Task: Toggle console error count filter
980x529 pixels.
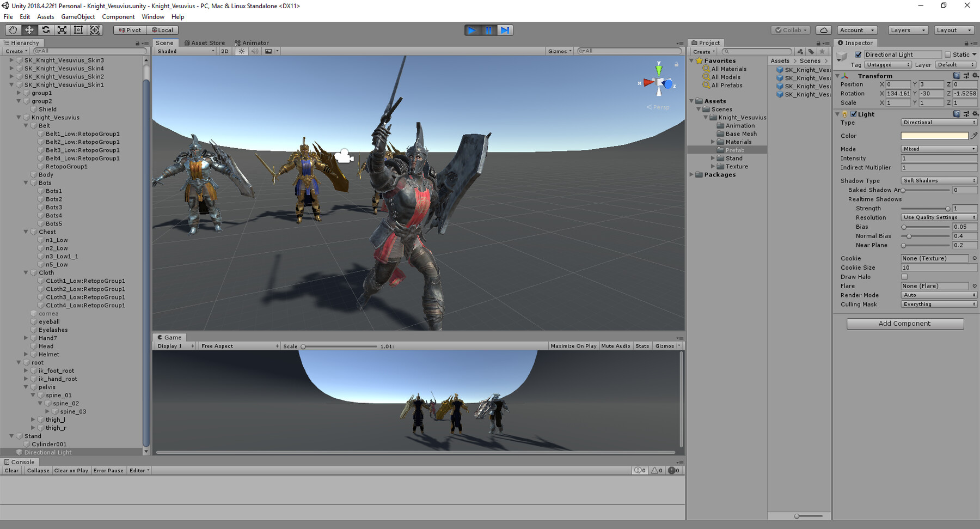Action: pyautogui.click(x=674, y=470)
